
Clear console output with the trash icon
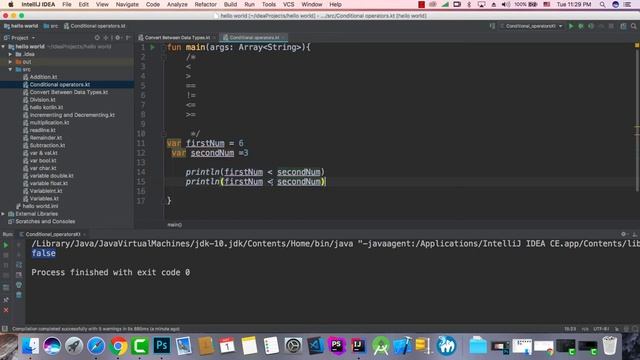(x=19, y=295)
